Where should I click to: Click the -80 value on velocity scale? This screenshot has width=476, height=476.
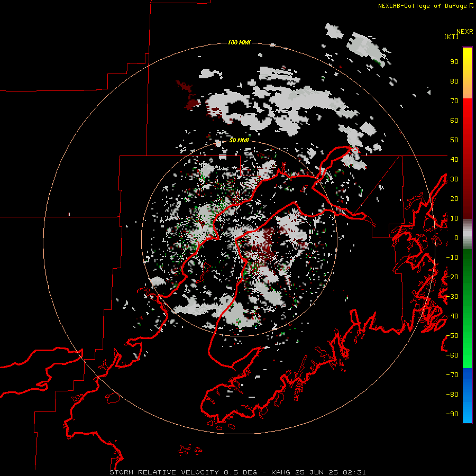452,395
